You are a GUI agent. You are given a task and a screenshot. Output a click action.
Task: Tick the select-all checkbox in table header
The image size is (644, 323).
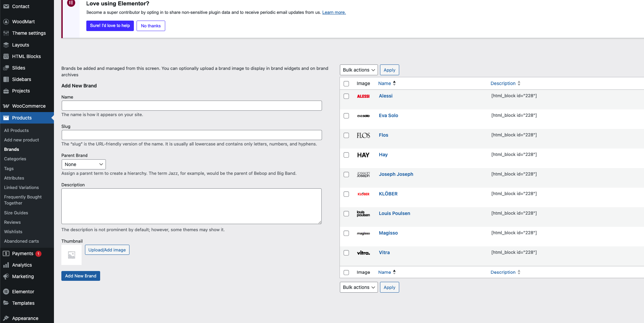click(346, 84)
